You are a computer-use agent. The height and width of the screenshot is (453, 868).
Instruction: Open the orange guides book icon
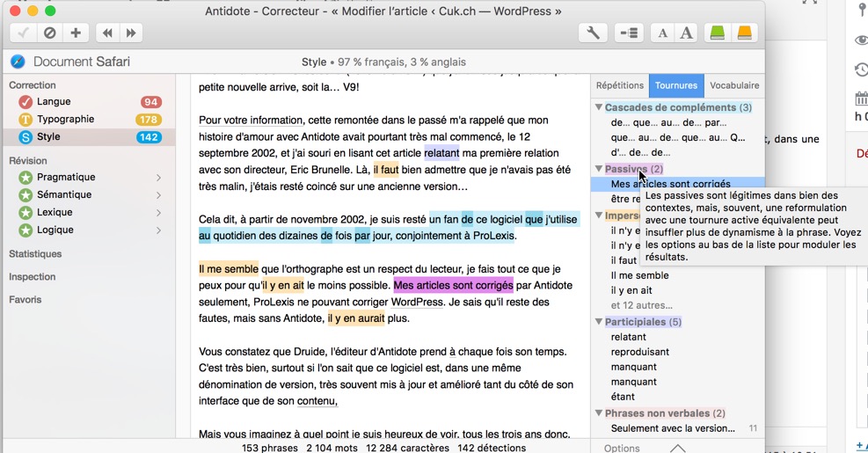[745, 33]
